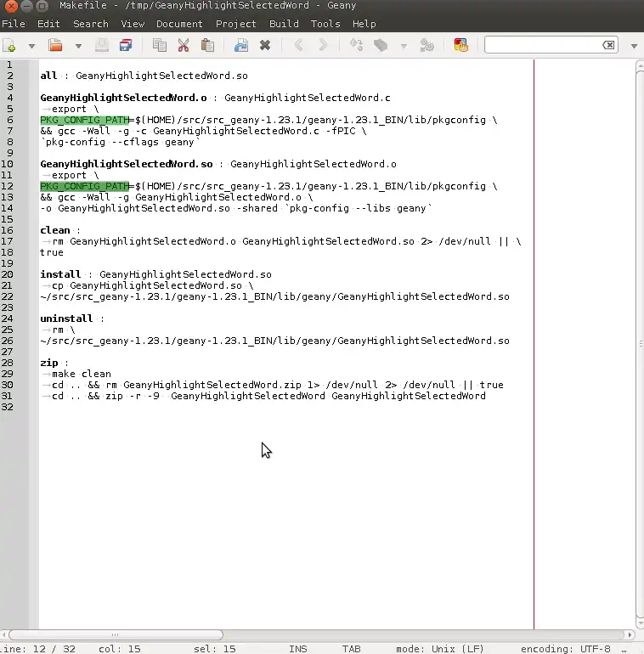This screenshot has height=654, width=644.
Task: Click the Paste clipboard icon
Action: (x=207, y=45)
